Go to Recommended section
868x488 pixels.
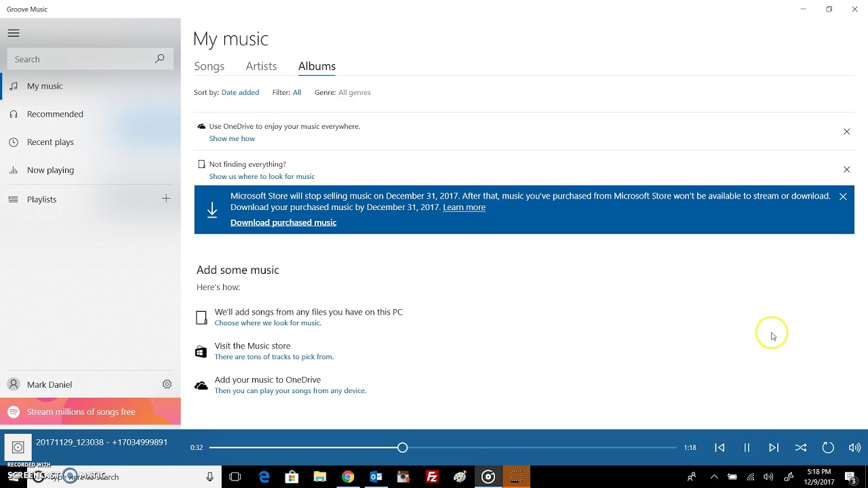tap(90, 114)
